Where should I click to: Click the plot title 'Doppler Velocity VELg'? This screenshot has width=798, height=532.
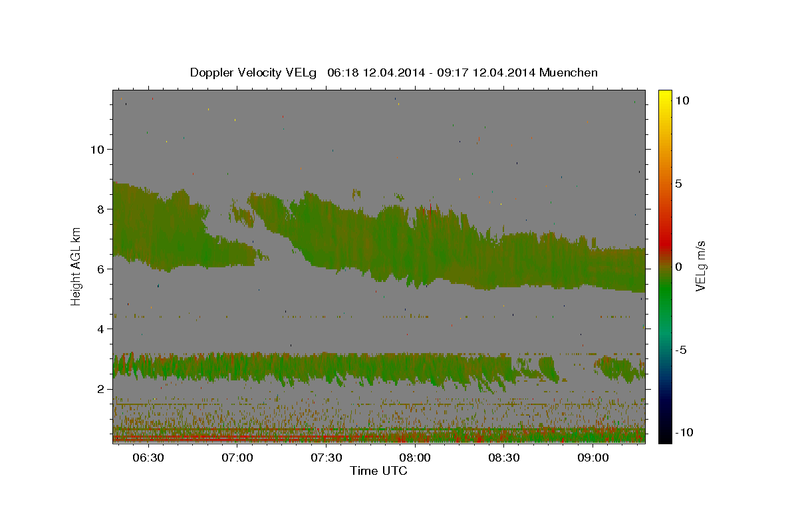(x=253, y=72)
